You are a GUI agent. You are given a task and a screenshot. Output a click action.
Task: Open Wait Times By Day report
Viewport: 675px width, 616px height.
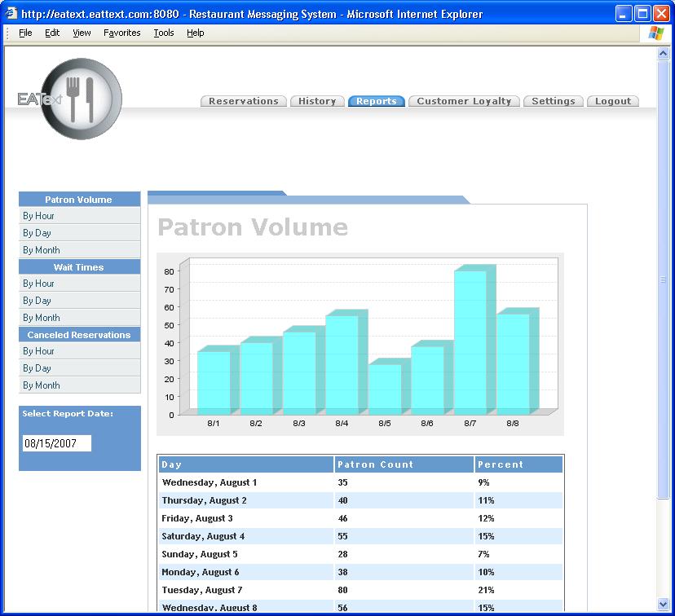[37, 301]
